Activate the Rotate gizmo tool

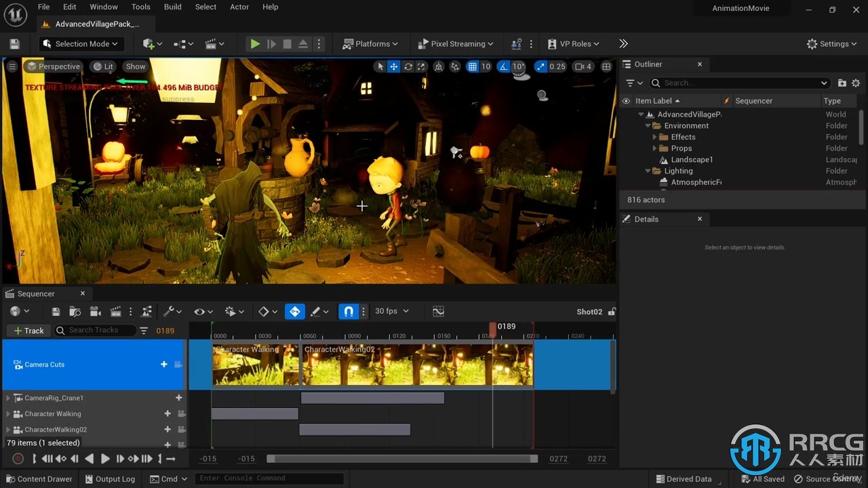408,66
